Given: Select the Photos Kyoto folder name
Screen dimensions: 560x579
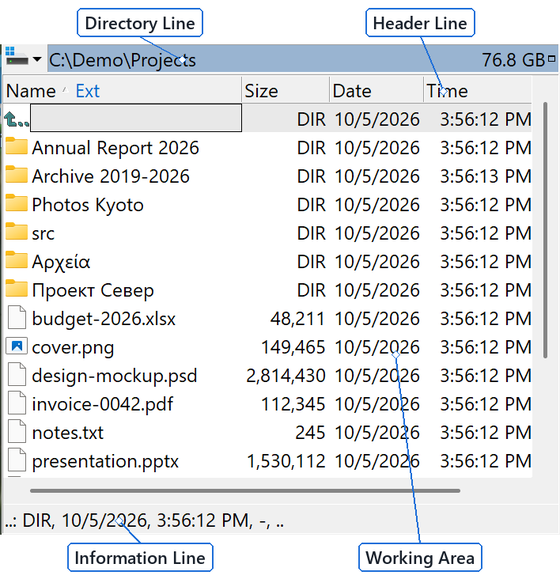Looking at the screenshot, I should tap(88, 205).
